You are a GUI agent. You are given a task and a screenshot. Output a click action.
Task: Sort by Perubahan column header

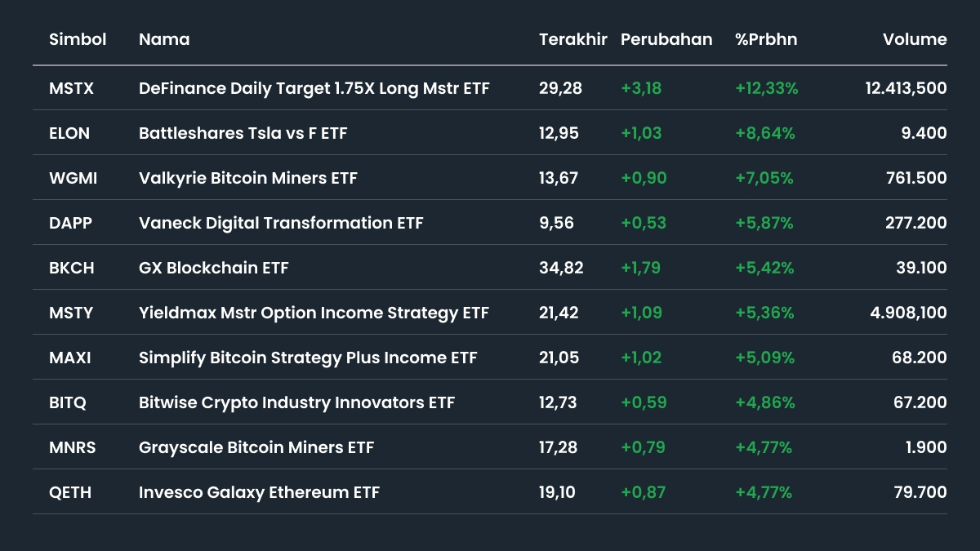point(666,39)
